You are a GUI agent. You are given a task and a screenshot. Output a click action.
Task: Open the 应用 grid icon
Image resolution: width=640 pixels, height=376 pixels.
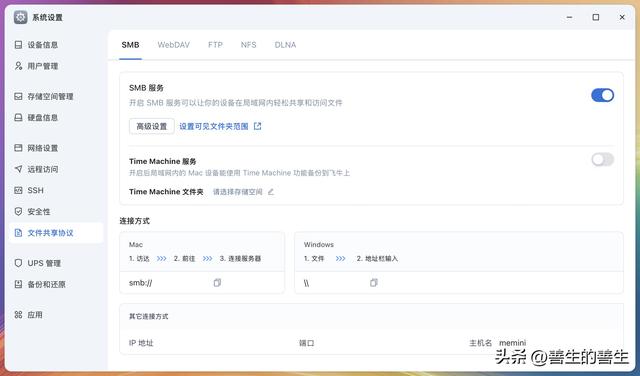pyautogui.click(x=18, y=314)
